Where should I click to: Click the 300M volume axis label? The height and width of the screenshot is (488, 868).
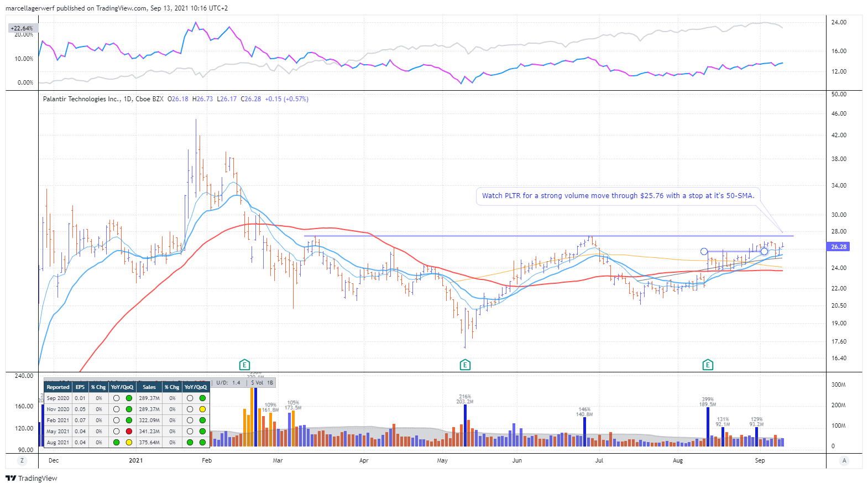coord(838,385)
